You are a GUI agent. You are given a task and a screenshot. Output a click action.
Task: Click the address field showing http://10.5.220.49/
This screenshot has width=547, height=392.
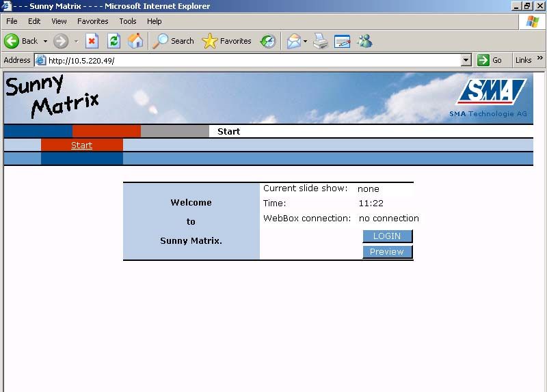tap(254, 61)
